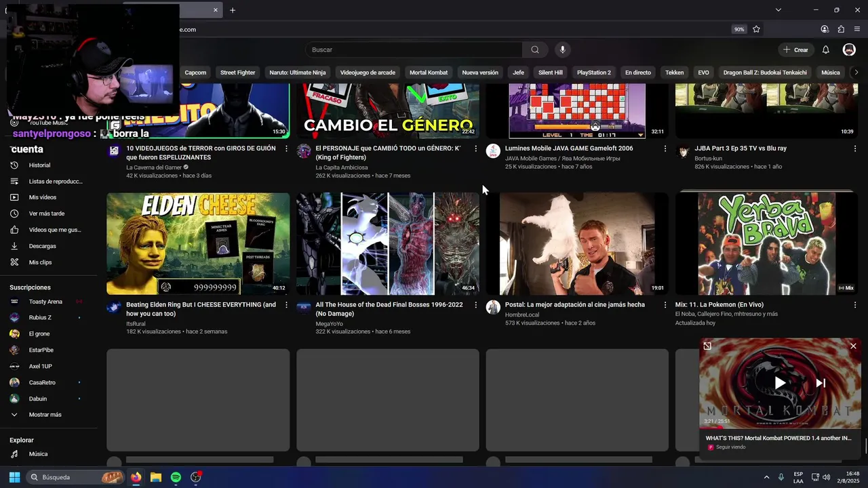Open options menu for JJBA Part 3 video
The width and height of the screenshot is (868, 488).
[x=854, y=148]
